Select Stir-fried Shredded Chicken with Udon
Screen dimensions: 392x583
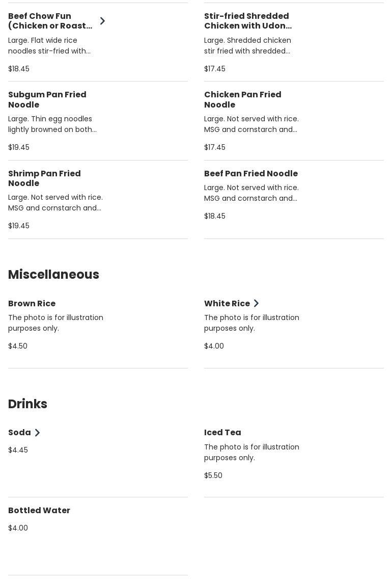(x=248, y=21)
